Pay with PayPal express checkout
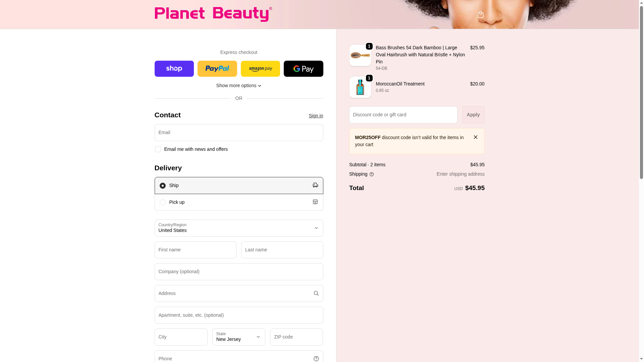The image size is (644, 362). (x=217, y=69)
